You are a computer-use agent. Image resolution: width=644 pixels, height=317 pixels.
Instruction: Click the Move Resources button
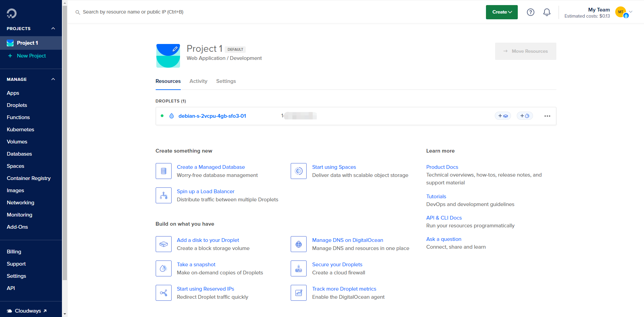525,51
